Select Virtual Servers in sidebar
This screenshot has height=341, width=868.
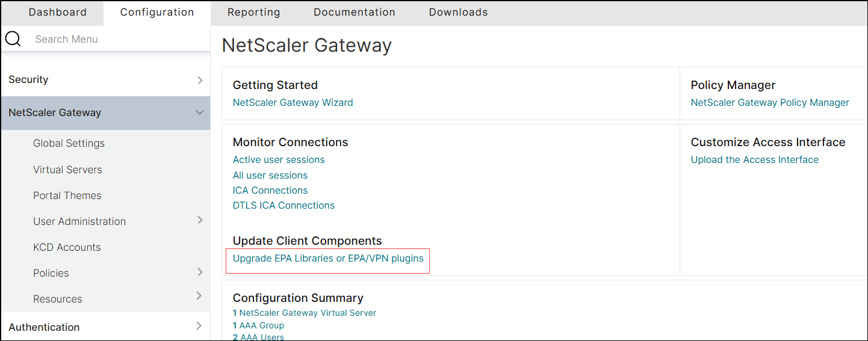67,170
